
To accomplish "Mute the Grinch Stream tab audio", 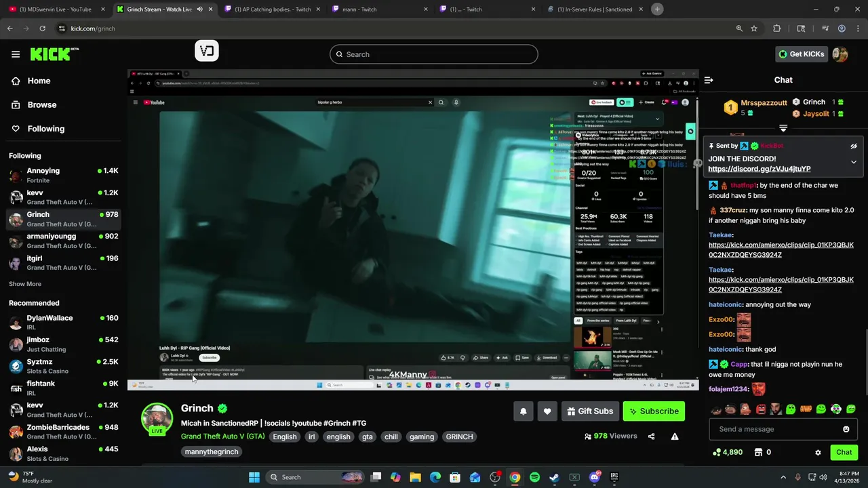I will point(199,9).
